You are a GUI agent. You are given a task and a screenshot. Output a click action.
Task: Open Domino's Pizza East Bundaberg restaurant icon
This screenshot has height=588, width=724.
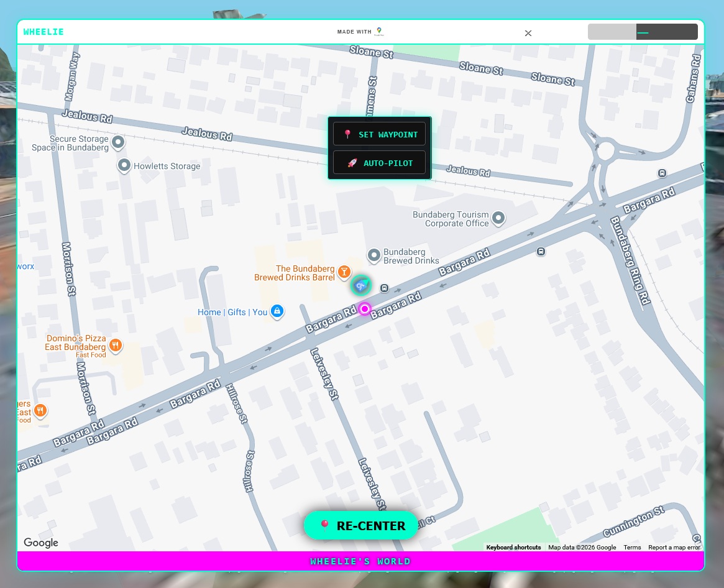click(x=116, y=345)
